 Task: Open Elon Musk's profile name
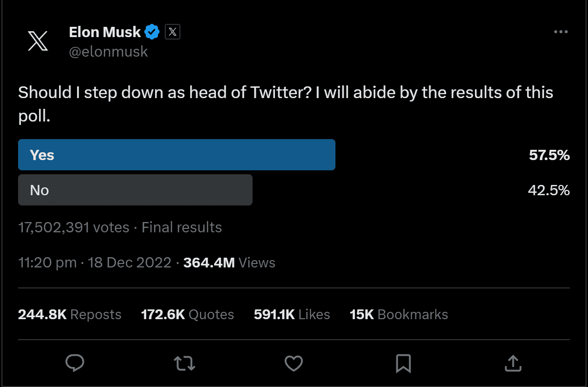click(x=104, y=31)
